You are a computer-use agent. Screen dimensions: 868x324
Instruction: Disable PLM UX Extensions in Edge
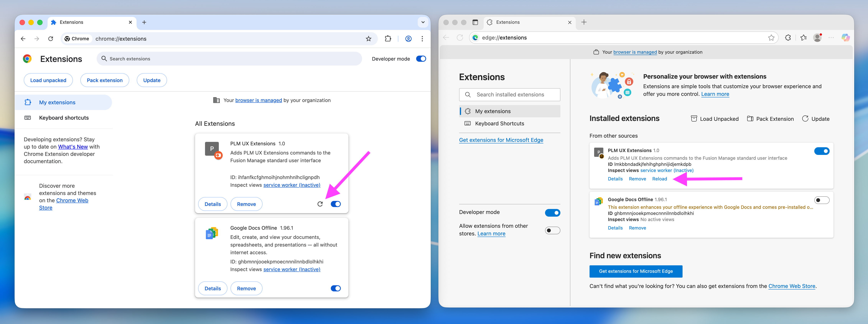tap(822, 151)
